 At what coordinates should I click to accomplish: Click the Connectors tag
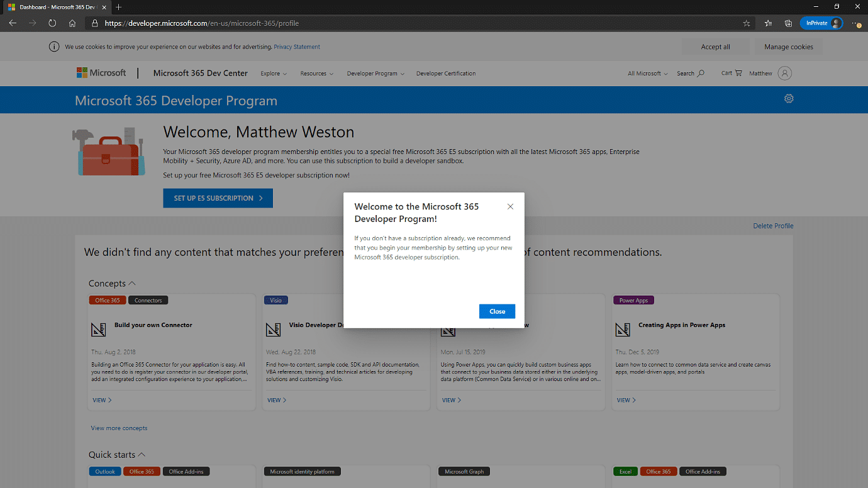[148, 300]
